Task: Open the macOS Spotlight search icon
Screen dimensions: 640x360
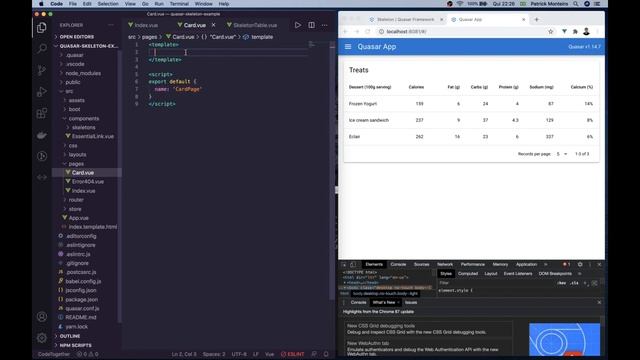Action: click(576, 4)
